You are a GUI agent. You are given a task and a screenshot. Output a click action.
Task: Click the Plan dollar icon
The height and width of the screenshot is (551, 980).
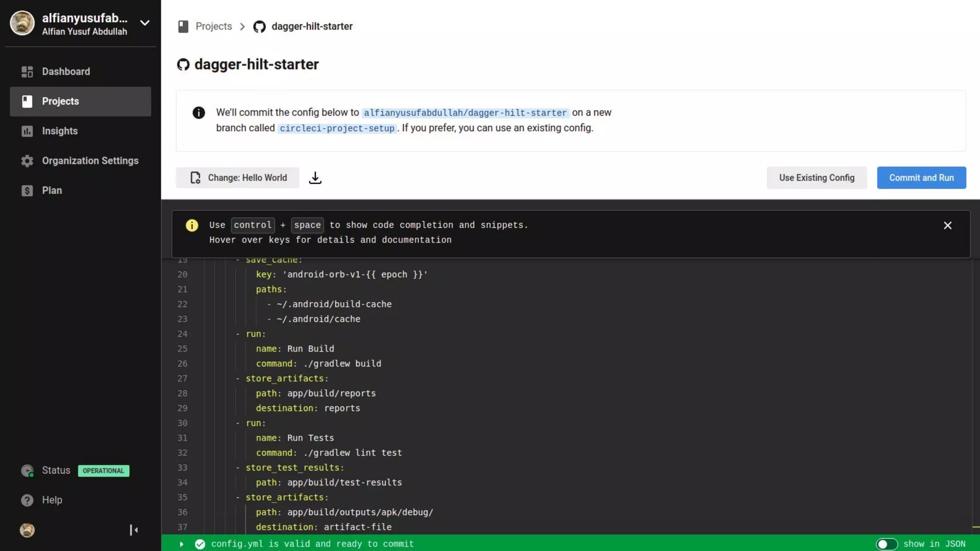pos(27,190)
